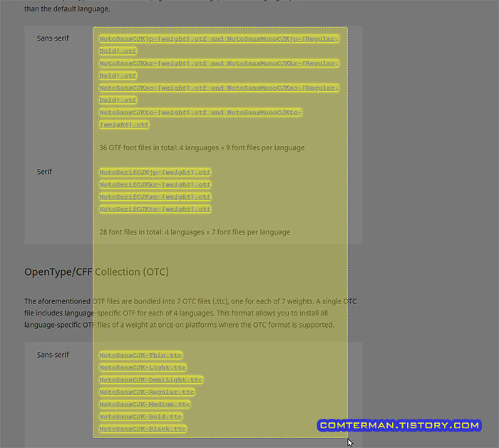This screenshot has height=448, width=499.
Task: Click the 'The aforementioned OTF files' paragraph
Action: (x=190, y=313)
